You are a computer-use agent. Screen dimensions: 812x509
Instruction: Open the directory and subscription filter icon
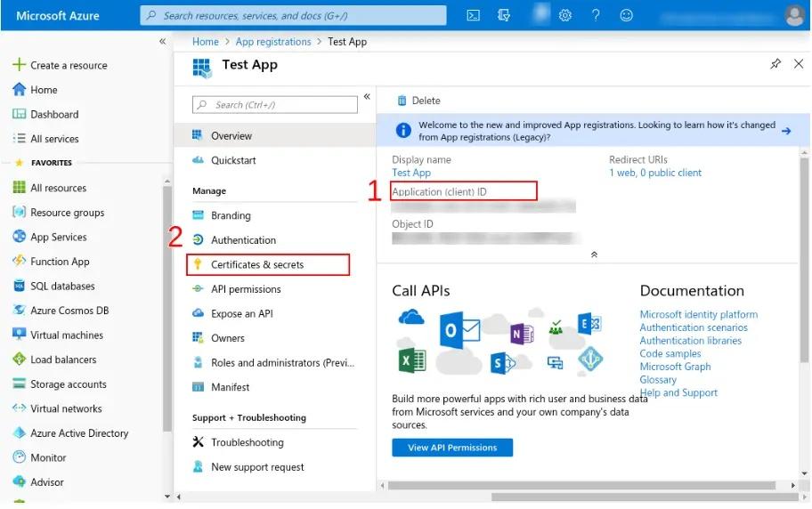(503, 15)
